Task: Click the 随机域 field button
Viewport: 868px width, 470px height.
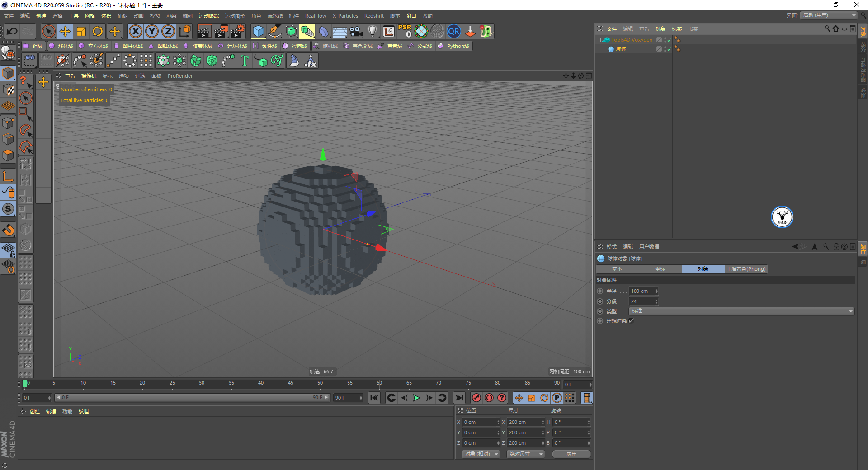Action: 326,46
